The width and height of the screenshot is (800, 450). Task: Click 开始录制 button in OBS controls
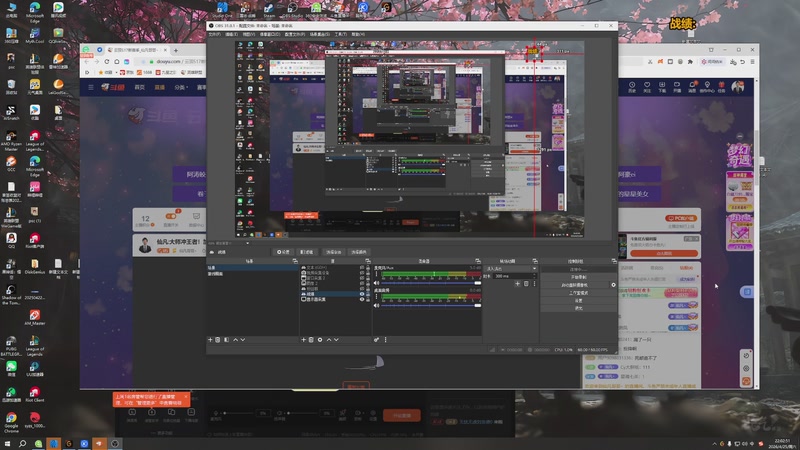click(578, 277)
